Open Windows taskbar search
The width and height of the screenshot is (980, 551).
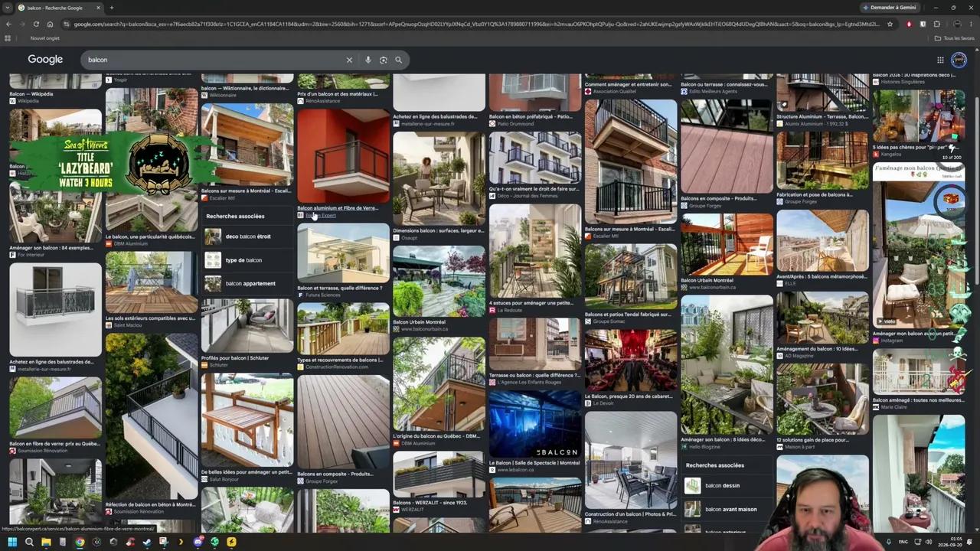29,542
